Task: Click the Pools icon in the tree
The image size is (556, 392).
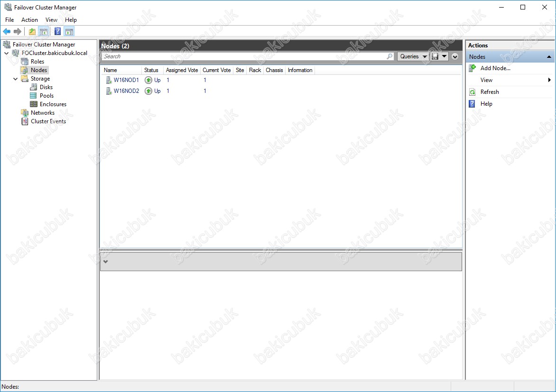Action: pos(33,95)
